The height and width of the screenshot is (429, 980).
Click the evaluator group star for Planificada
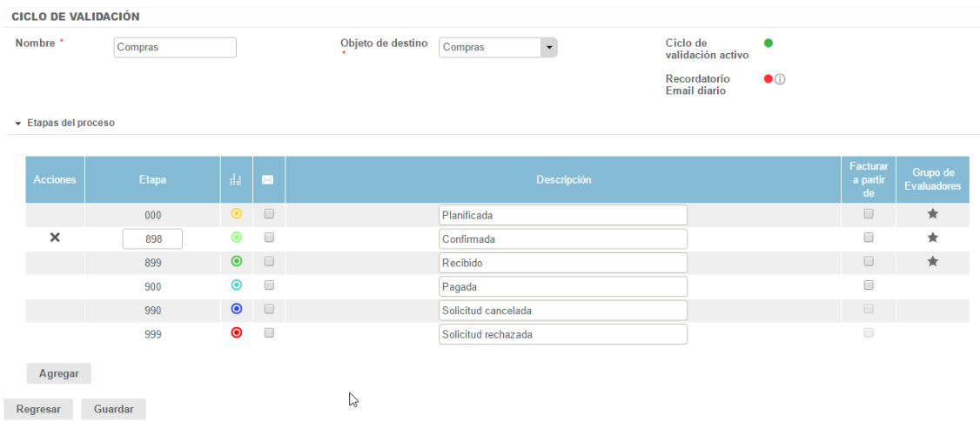pos(932,214)
